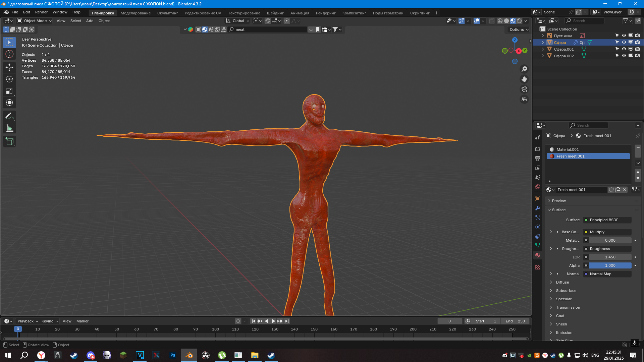644x362 pixels.
Task: Click the Alpha value slider
Action: coord(610,265)
